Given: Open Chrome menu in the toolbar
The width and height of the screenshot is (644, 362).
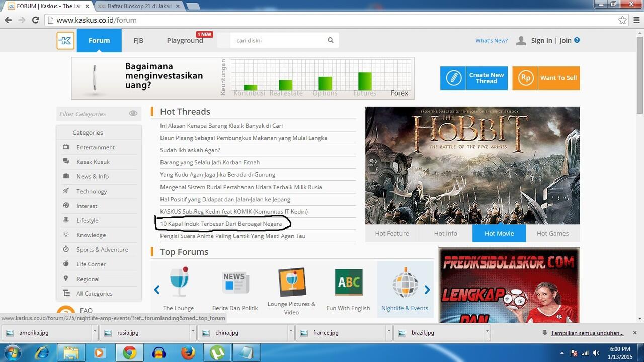Looking at the screenshot, I should coord(636,20).
